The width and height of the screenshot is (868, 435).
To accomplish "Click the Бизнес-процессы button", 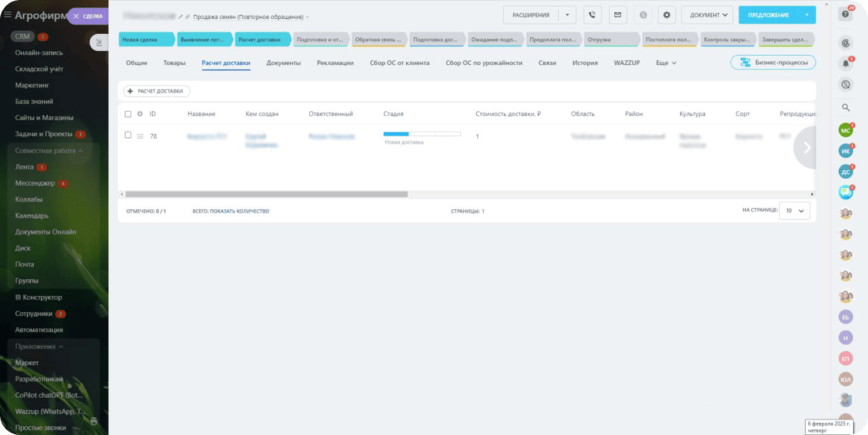I will pos(773,62).
